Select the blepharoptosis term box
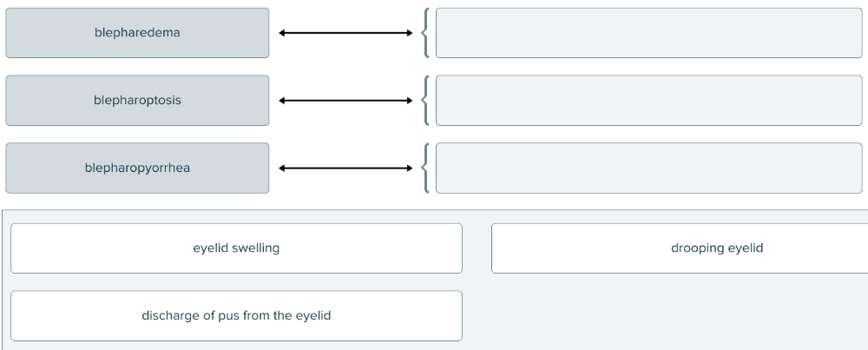Image resolution: width=868 pixels, height=350 pixels. tap(137, 100)
